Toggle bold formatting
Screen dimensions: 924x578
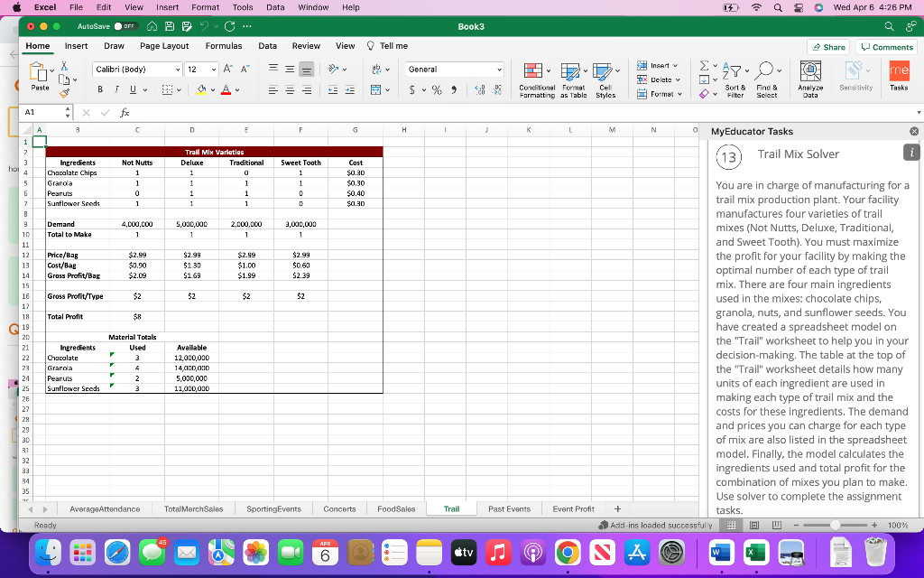[x=99, y=90]
